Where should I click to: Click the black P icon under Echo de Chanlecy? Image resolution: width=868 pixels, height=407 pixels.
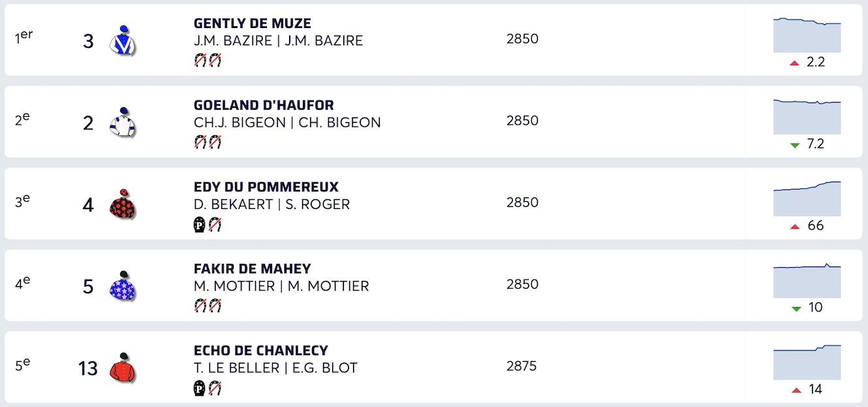click(x=200, y=389)
